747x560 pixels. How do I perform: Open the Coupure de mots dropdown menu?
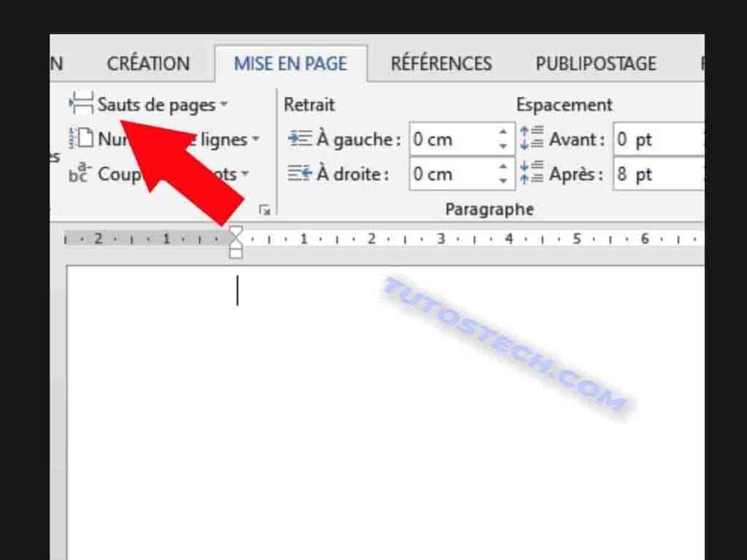tap(244, 174)
